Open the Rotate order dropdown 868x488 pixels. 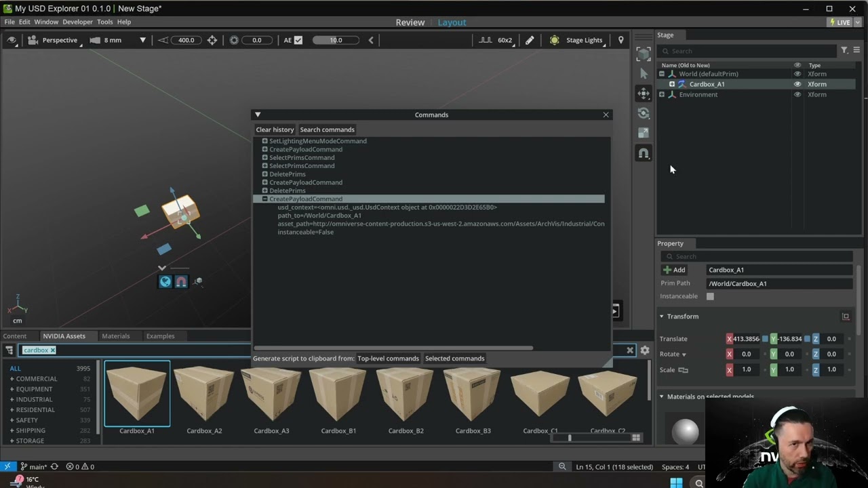pos(684,354)
